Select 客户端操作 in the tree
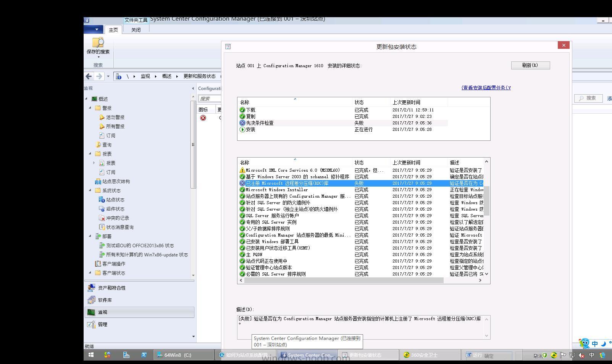Image resolution: width=612 pixels, height=364 pixels. (113, 264)
